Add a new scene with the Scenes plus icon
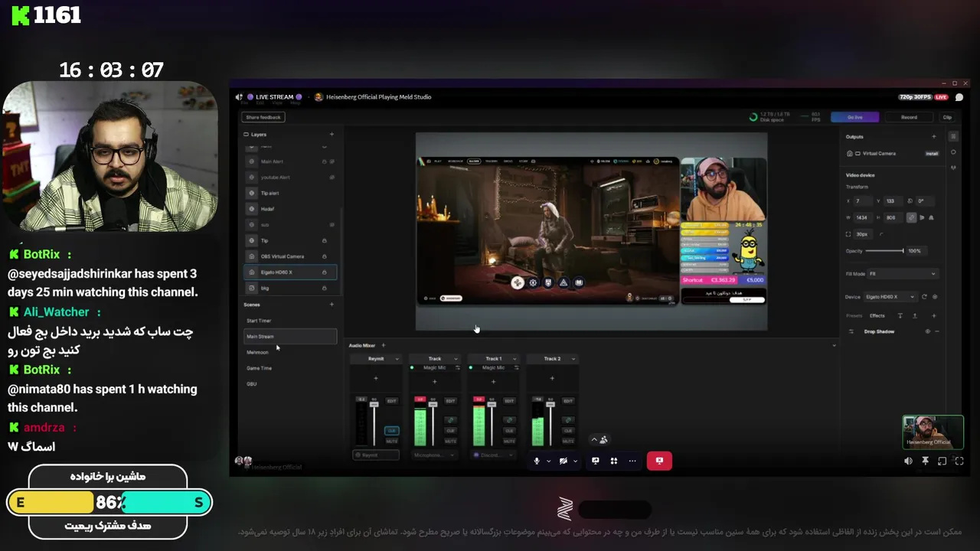980x551 pixels. [332, 305]
